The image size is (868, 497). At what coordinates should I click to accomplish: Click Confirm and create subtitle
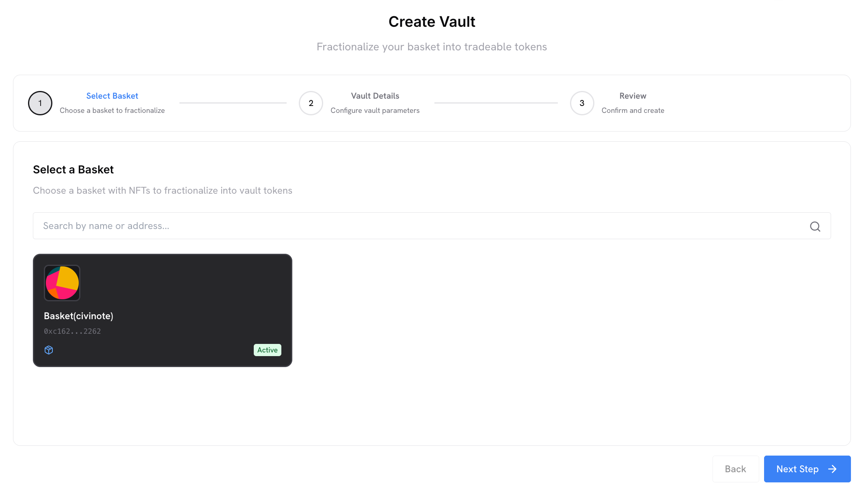633,110
